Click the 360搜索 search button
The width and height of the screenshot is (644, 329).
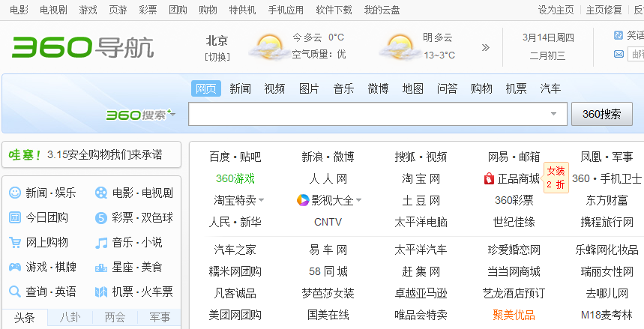(602, 114)
